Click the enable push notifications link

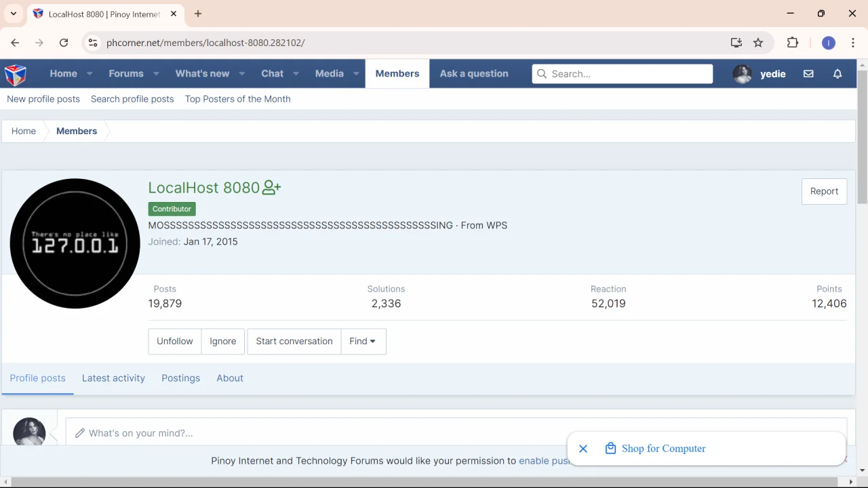(x=545, y=461)
